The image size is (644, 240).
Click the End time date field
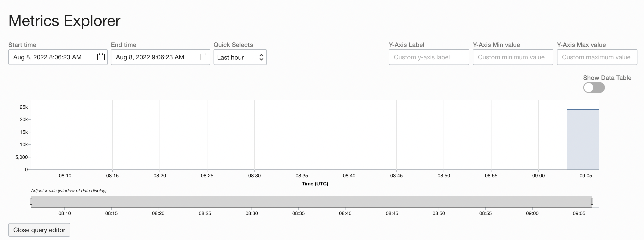tap(160, 57)
